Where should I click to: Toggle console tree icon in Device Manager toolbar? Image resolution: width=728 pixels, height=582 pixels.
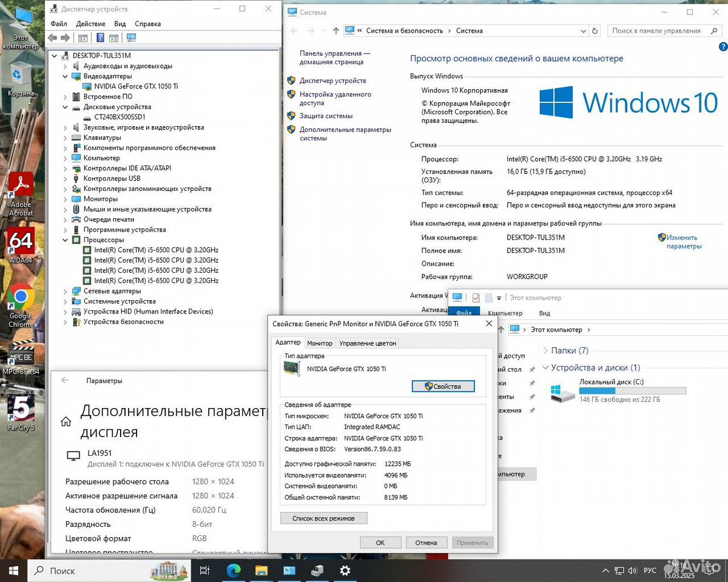tap(83, 38)
